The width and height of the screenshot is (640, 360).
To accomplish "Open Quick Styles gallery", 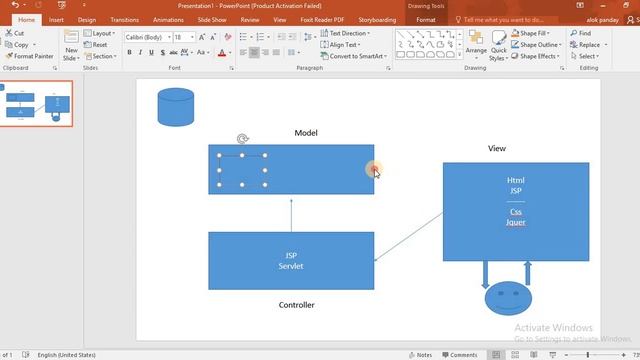I will coord(498,46).
